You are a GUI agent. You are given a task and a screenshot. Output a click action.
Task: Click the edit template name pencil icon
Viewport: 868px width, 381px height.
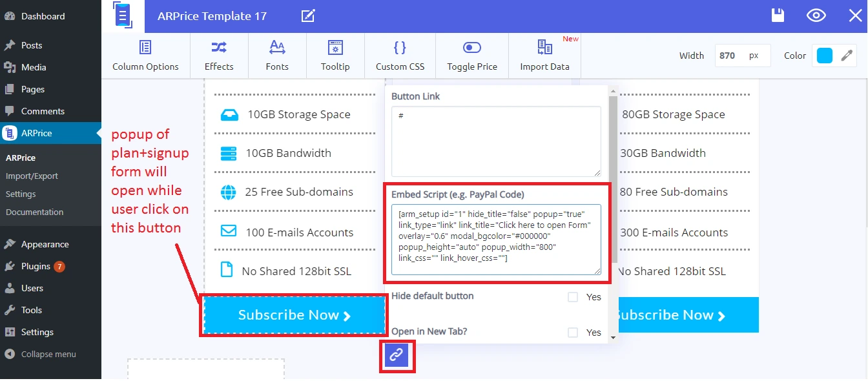pyautogui.click(x=308, y=16)
